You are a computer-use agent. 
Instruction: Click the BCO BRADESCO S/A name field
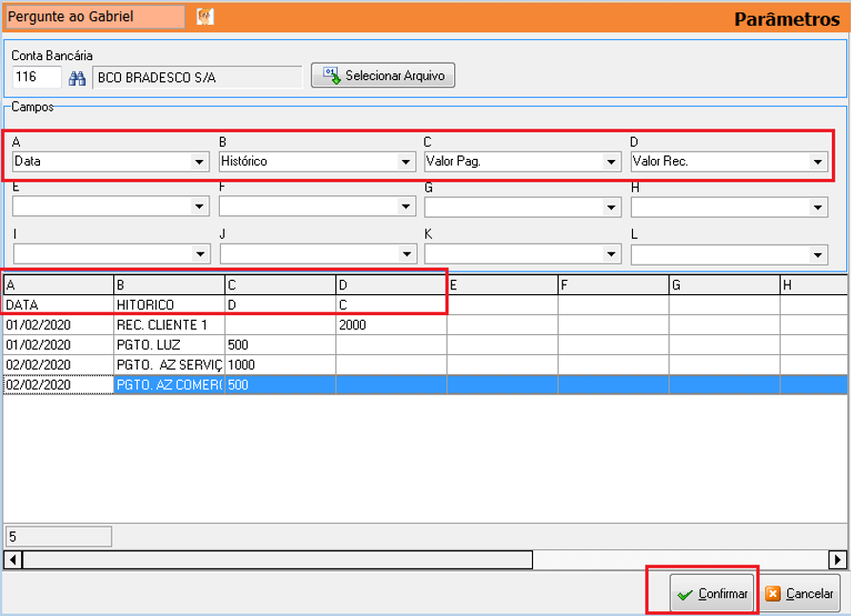pyautogui.click(x=197, y=78)
